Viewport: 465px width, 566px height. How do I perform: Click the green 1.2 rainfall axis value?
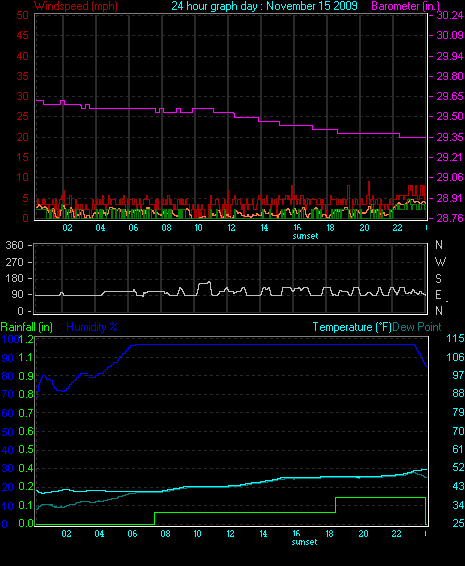tap(26, 339)
